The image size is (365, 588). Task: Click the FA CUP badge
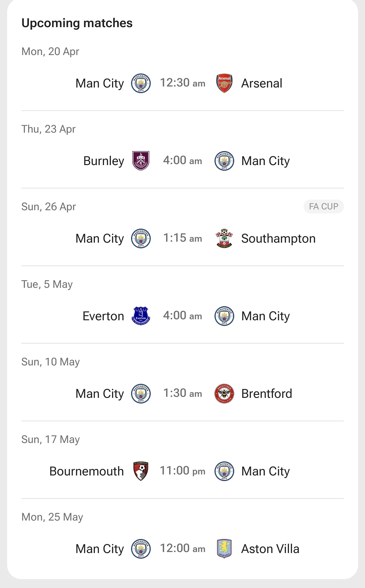323,206
